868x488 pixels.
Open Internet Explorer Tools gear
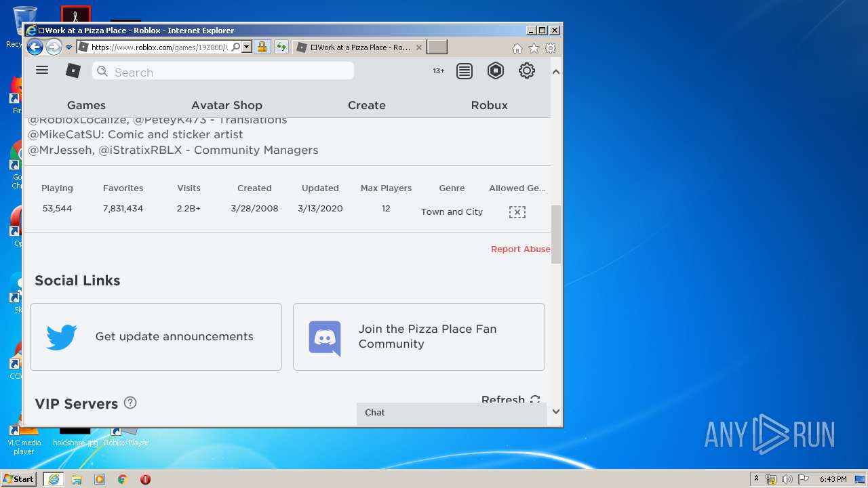(x=551, y=48)
